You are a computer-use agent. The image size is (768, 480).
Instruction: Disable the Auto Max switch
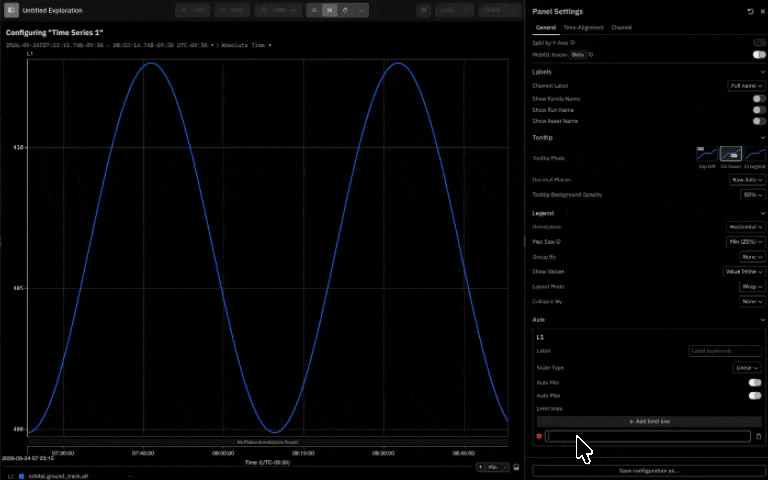755,396
